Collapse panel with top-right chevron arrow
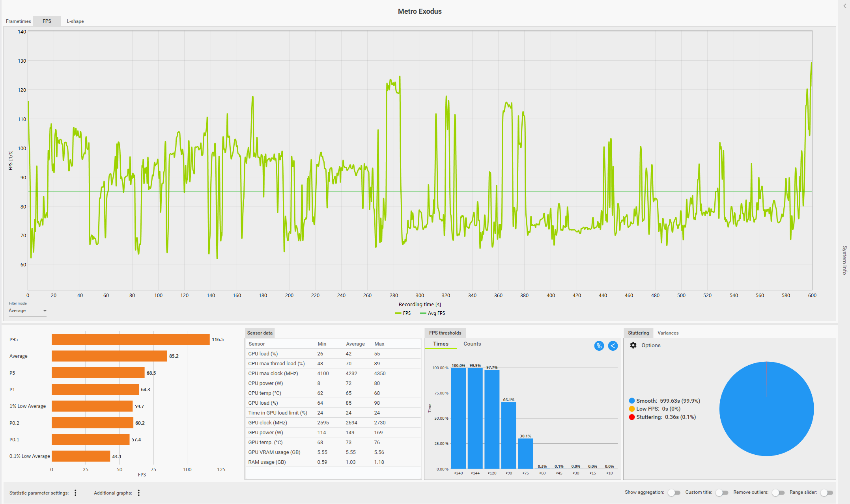Screen dimensions: 850x504 click(x=844, y=6)
